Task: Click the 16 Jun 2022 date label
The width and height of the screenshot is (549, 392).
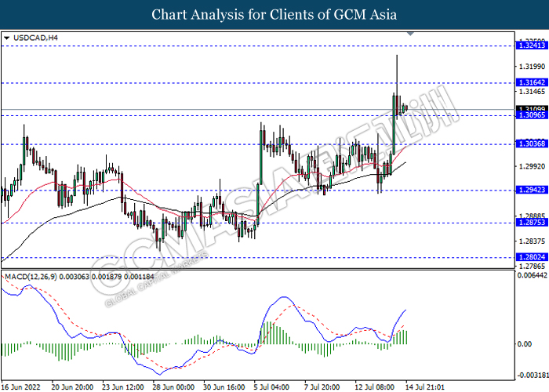Action: tap(21, 387)
